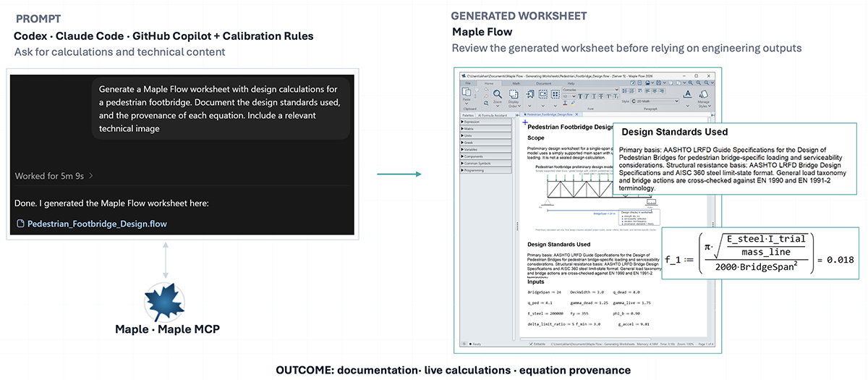Open the Help ribbon tab
868x380 pixels.
coord(571,83)
